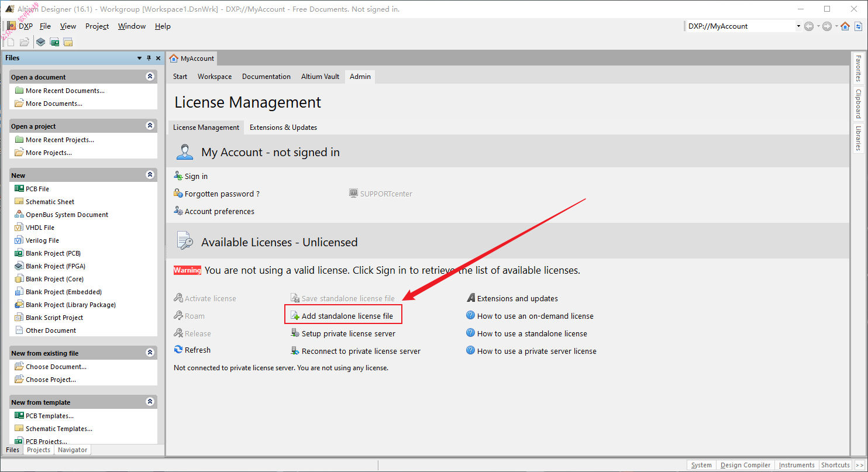Switch to the Start tab

click(180, 77)
